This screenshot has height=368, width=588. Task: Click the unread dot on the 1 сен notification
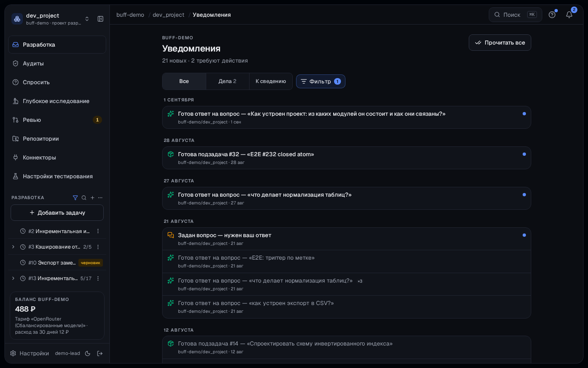pyautogui.click(x=524, y=114)
